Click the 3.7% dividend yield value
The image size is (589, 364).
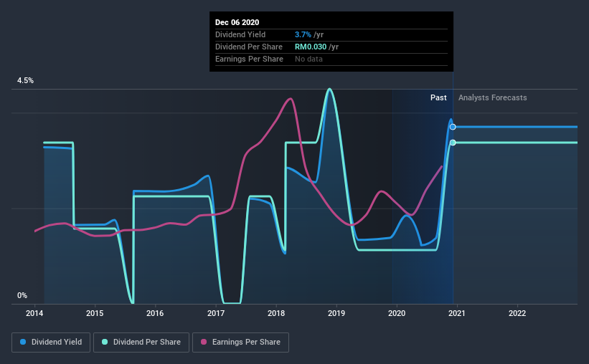pos(303,34)
